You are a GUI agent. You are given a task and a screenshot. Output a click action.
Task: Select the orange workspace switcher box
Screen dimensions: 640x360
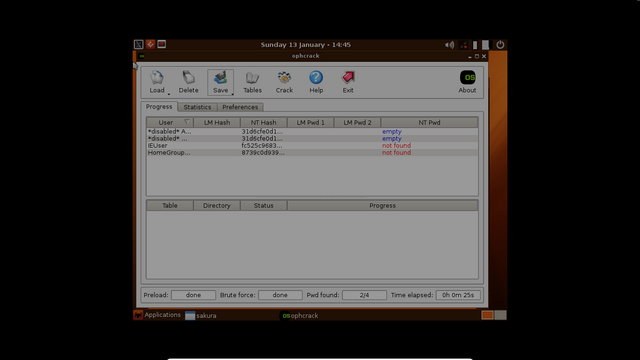coord(487,315)
